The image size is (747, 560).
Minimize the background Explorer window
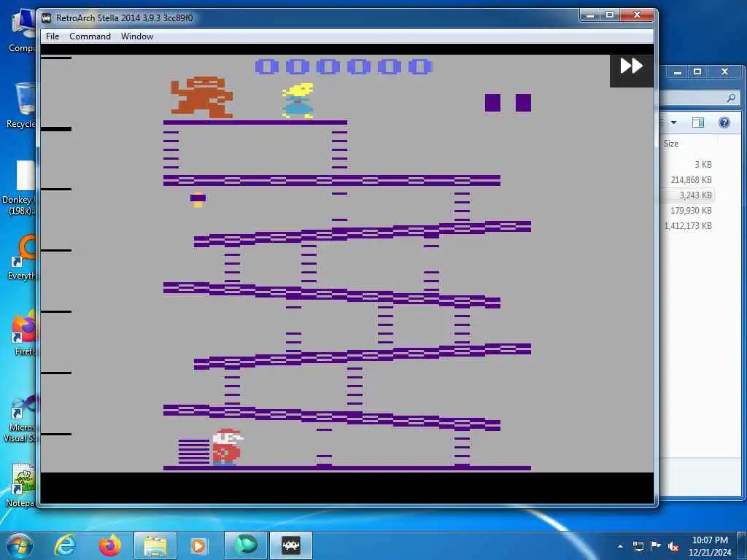[x=677, y=72]
